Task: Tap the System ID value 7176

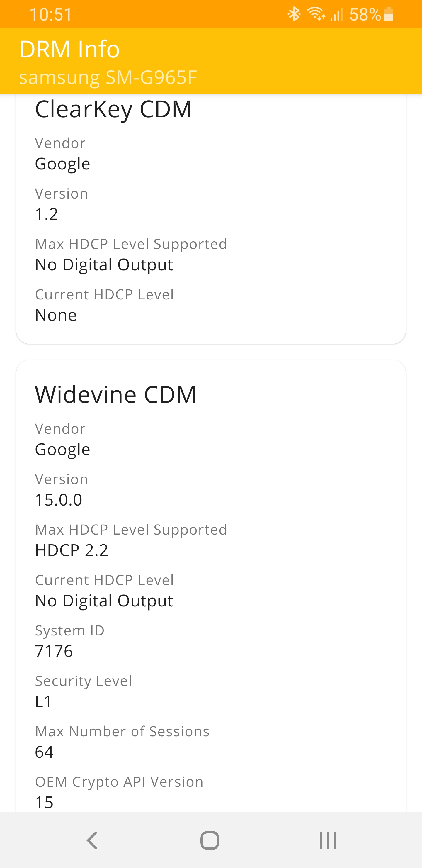Action: tap(54, 651)
